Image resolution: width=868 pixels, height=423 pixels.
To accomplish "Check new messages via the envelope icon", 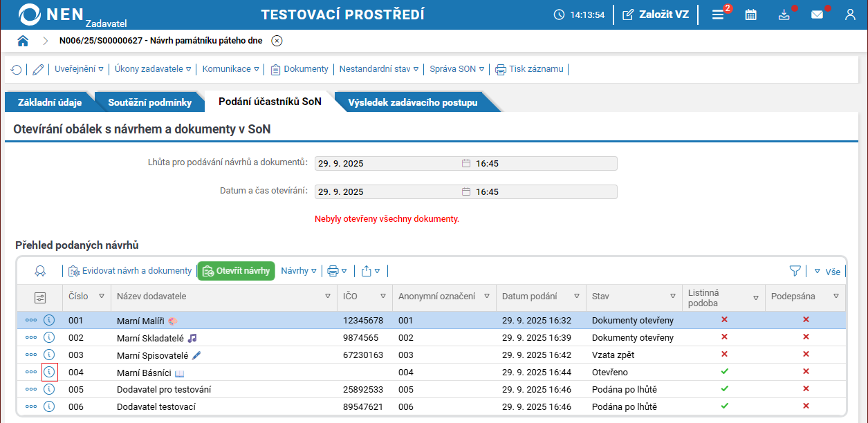I will pos(818,14).
